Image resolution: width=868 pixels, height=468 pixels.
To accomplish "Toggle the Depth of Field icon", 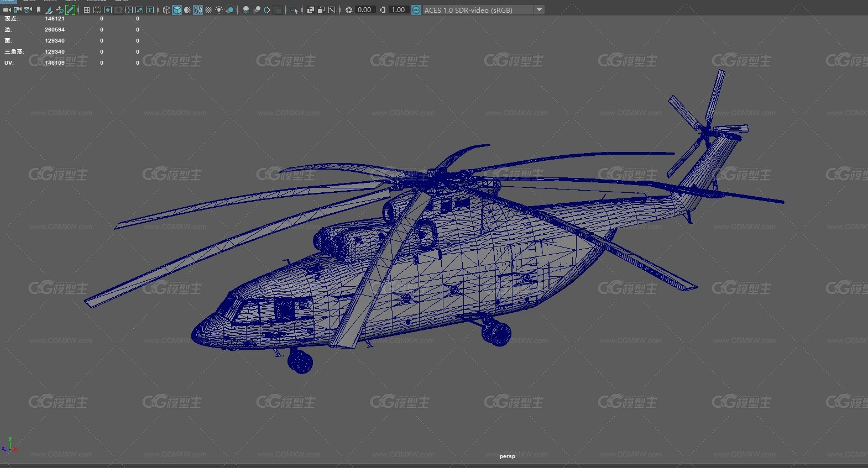I will tap(278, 10).
